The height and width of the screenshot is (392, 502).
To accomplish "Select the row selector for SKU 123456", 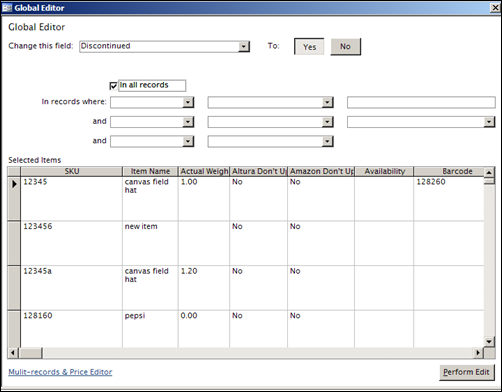I will click(x=14, y=243).
